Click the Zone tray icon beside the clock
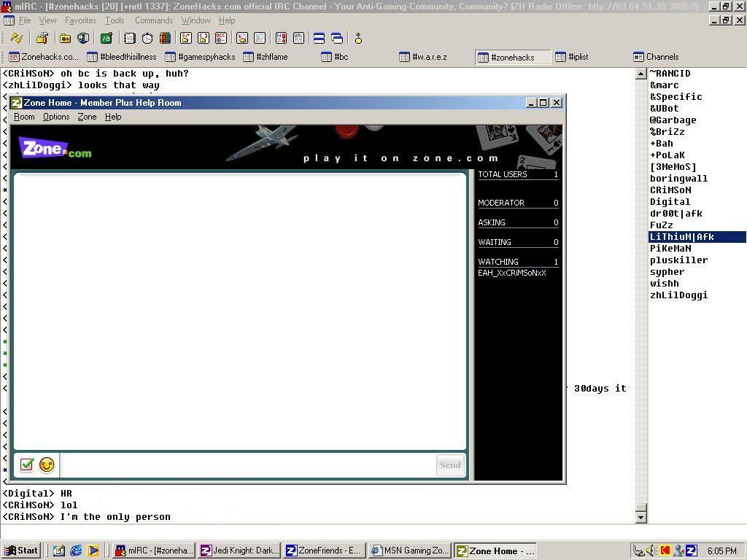Viewport: 747px width, 560px height. click(x=692, y=551)
